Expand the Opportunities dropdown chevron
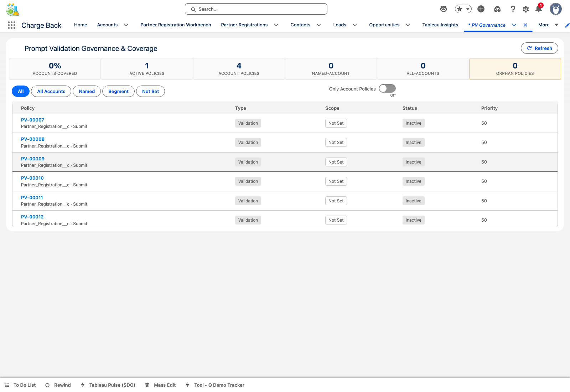This screenshot has height=392, width=570. [408, 25]
